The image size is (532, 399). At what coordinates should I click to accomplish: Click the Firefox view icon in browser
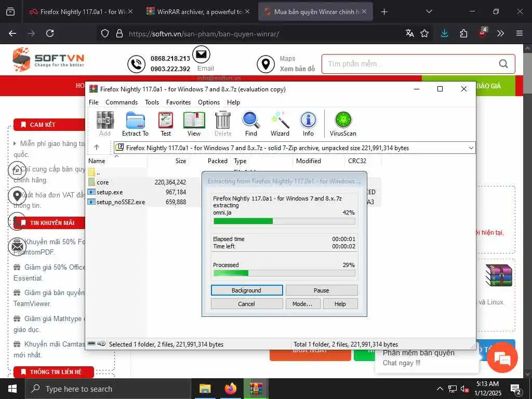[x=10, y=12]
